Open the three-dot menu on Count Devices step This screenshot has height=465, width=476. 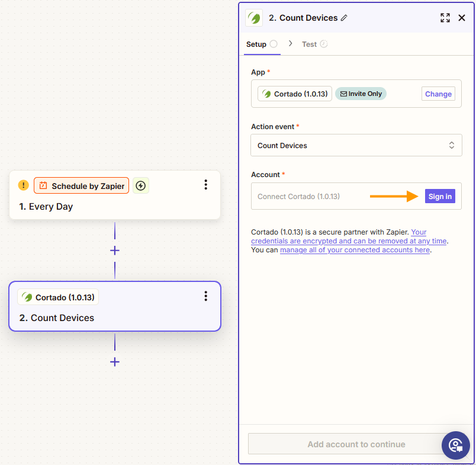point(206,296)
